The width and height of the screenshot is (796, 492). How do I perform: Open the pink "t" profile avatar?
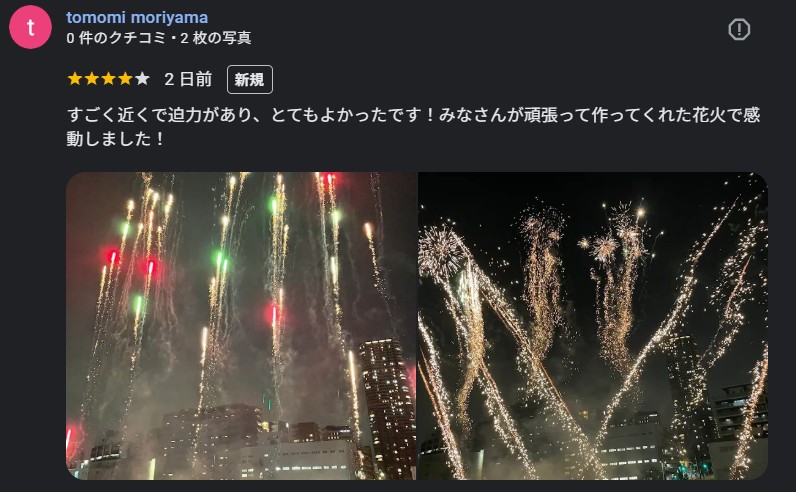pyautogui.click(x=30, y=27)
